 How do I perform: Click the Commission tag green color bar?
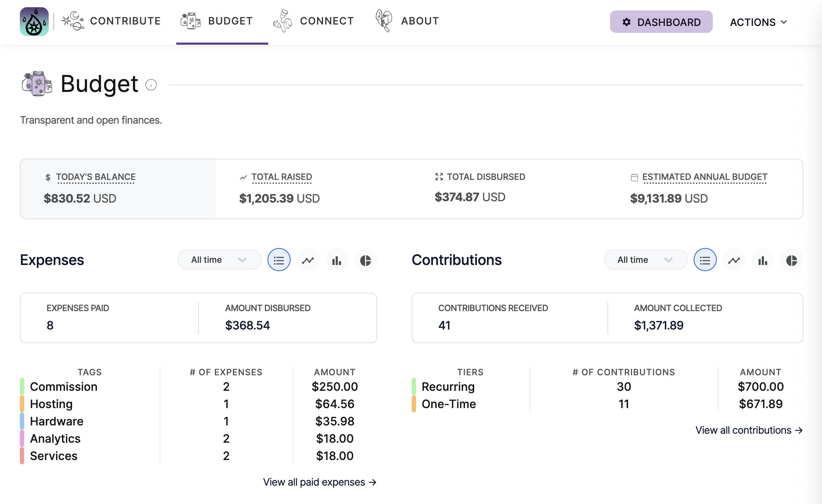(x=22, y=386)
